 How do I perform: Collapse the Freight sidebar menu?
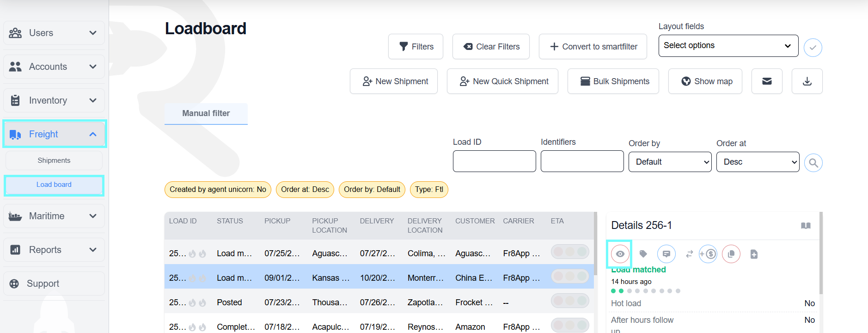click(55, 134)
